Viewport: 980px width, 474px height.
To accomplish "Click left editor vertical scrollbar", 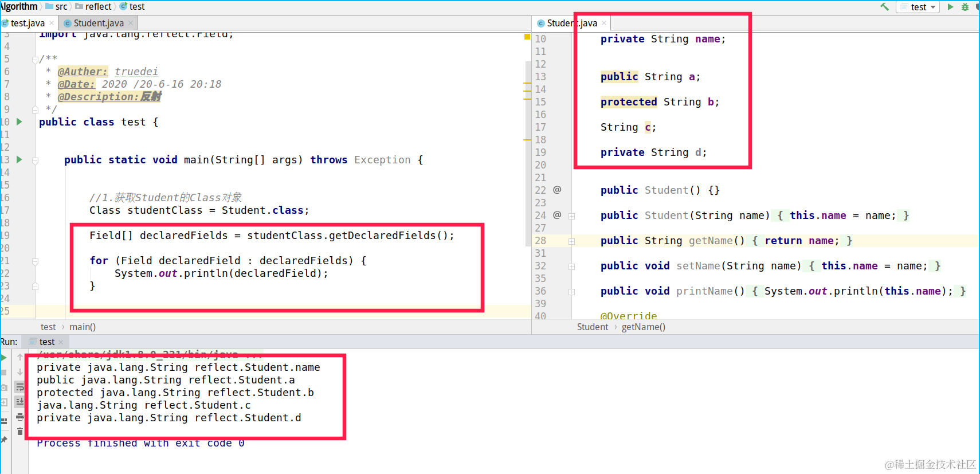I will click(x=528, y=154).
